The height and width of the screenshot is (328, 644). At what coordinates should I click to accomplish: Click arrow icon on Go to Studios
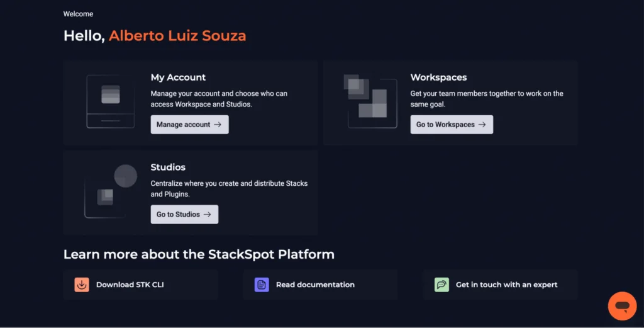point(208,214)
